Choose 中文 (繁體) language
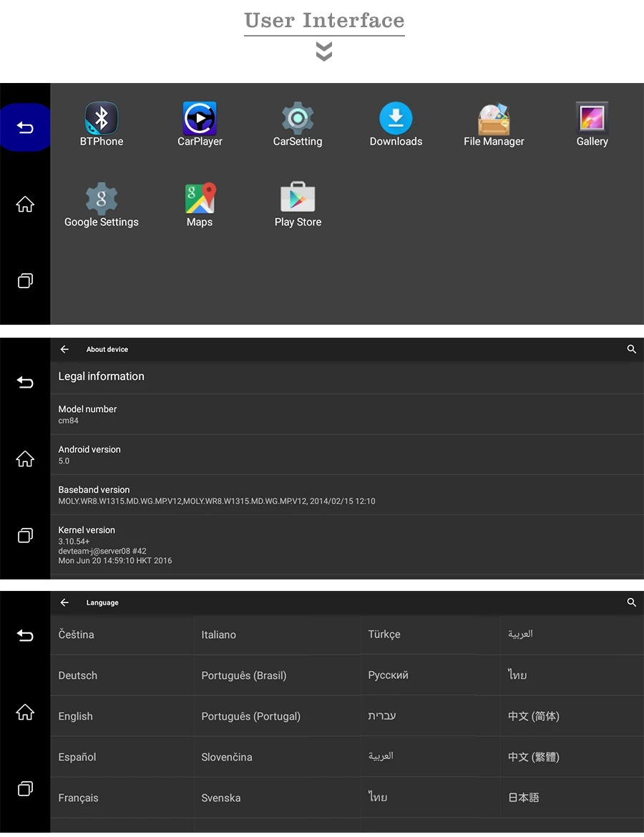644x837 pixels. pos(572,757)
